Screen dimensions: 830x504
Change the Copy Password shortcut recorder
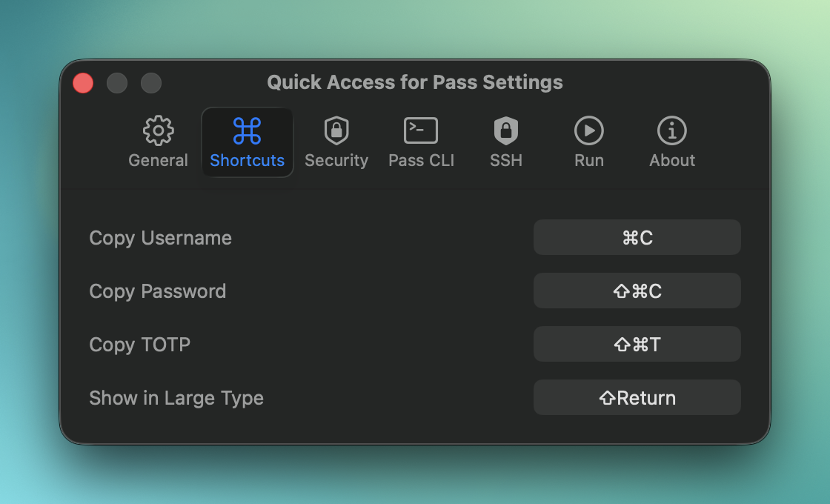637,291
